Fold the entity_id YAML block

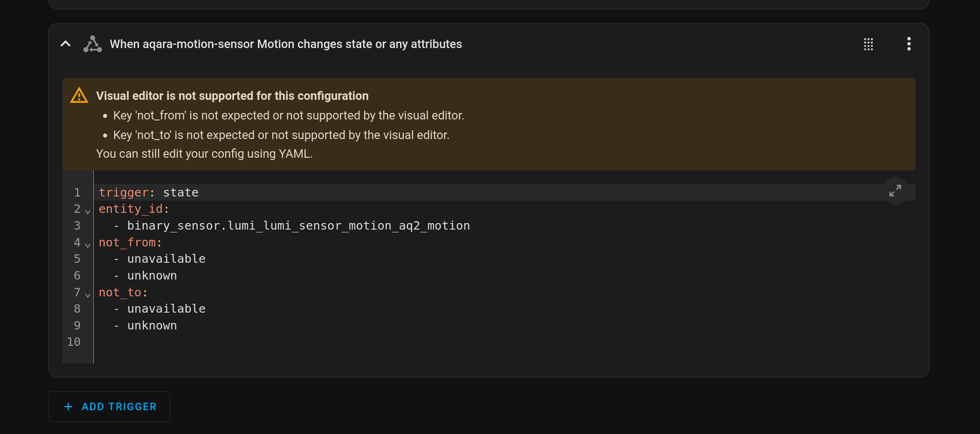point(88,211)
